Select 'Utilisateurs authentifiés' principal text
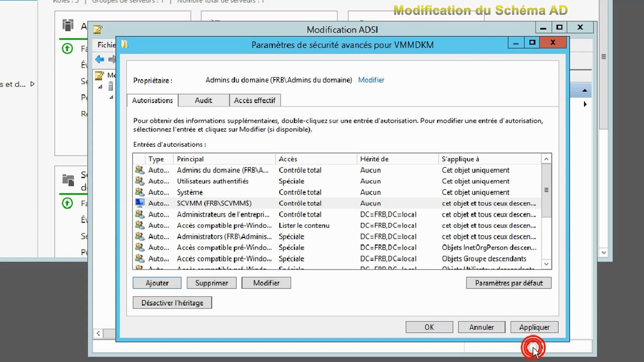 (213, 181)
